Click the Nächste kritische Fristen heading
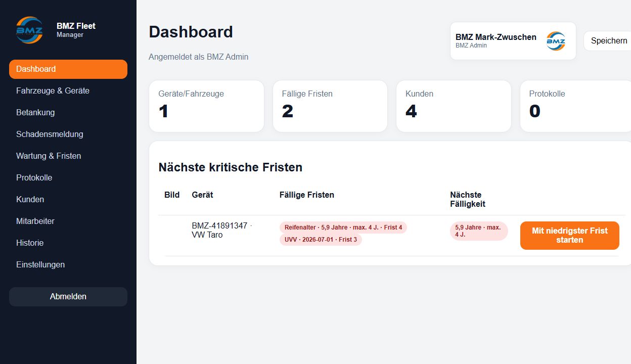Viewport: 631px width, 364px height. click(231, 167)
